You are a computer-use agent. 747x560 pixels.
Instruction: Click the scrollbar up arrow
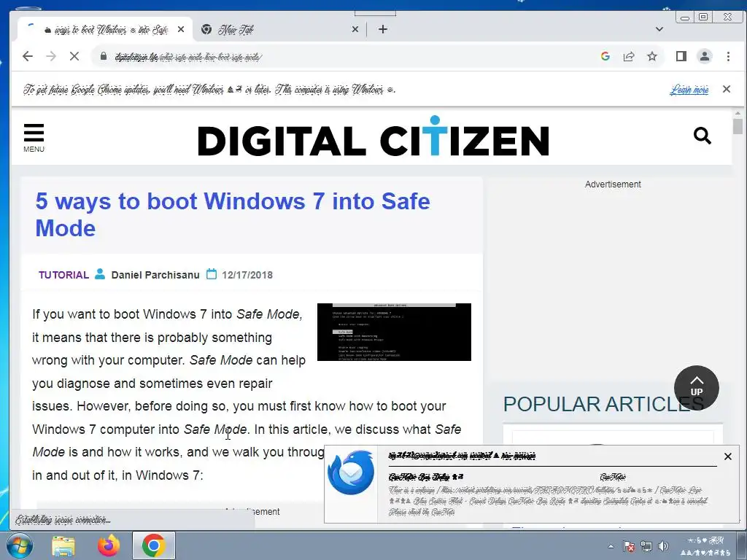(x=738, y=113)
